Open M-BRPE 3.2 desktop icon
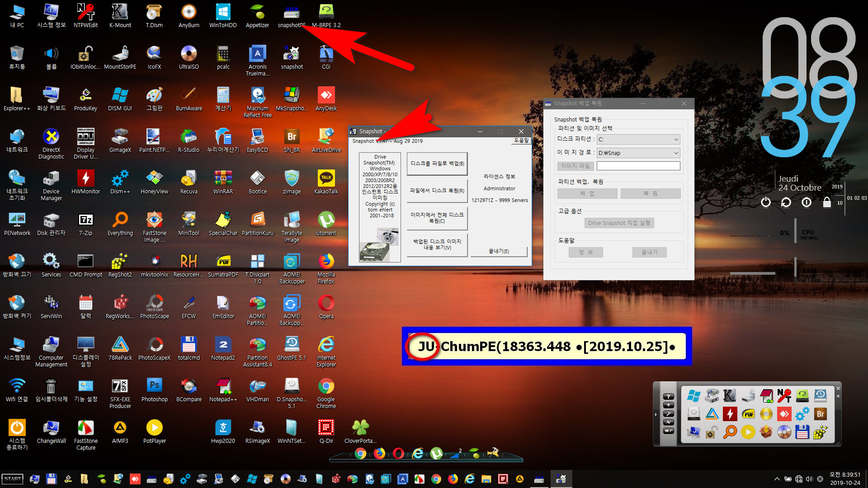 coord(326,15)
